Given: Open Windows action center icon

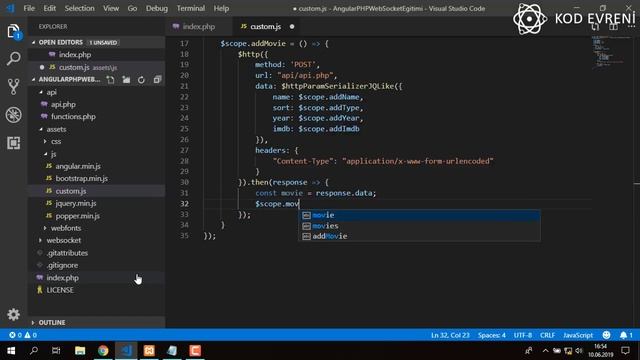Looking at the screenshot, I should click(x=625, y=351).
